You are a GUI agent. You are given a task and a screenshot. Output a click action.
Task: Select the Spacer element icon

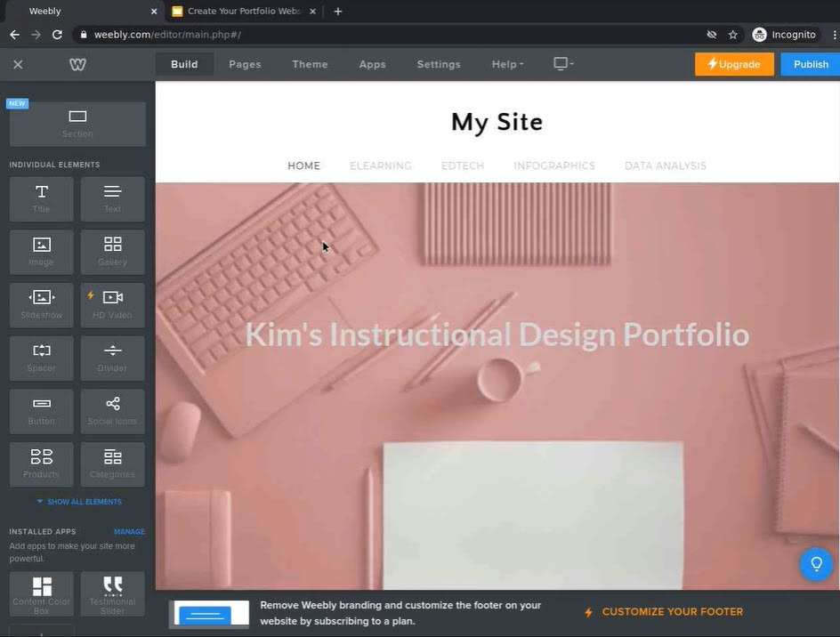(41, 358)
